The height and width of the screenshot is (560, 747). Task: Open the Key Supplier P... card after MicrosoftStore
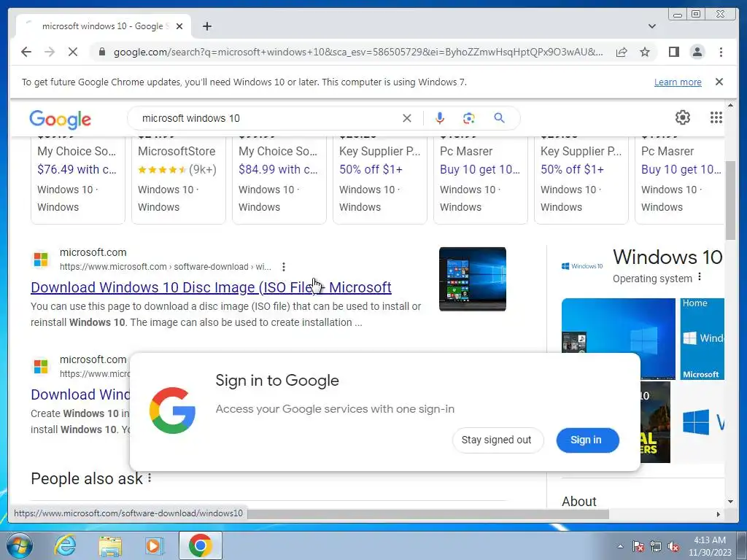click(x=379, y=179)
